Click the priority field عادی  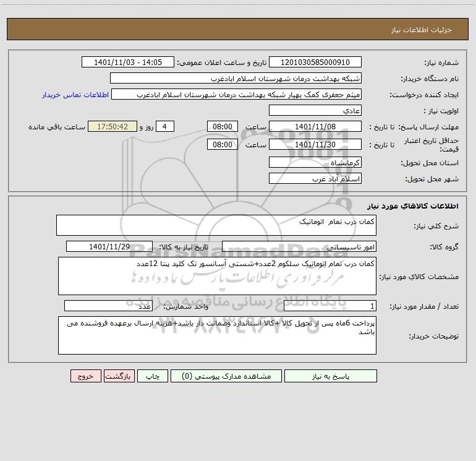315,110
